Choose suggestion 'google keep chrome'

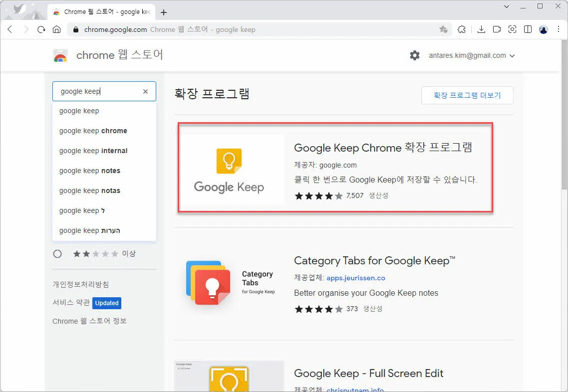[x=104, y=131]
